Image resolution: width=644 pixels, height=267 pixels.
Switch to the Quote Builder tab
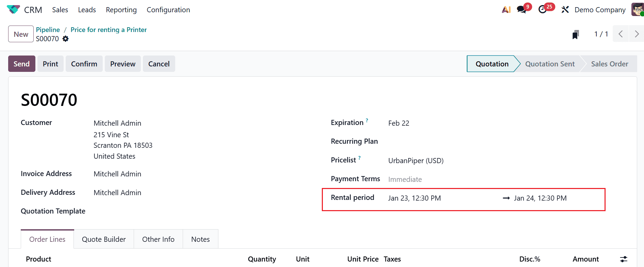point(104,239)
